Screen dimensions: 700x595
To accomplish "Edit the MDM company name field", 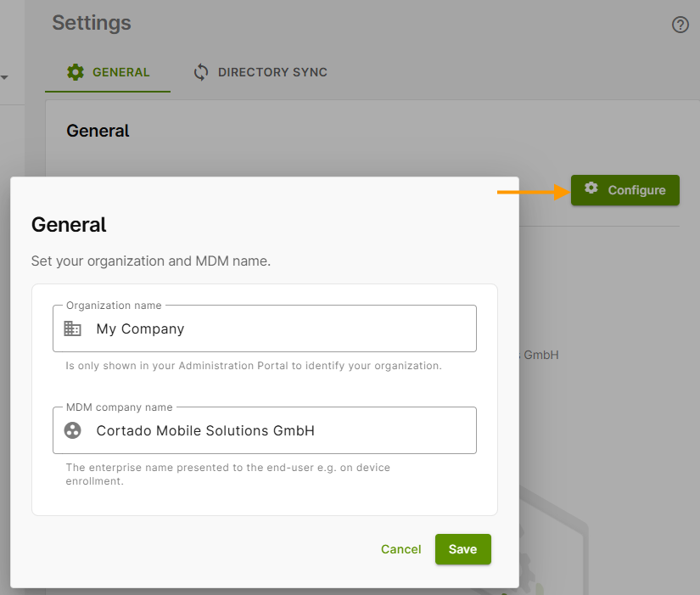I will pos(264,430).
